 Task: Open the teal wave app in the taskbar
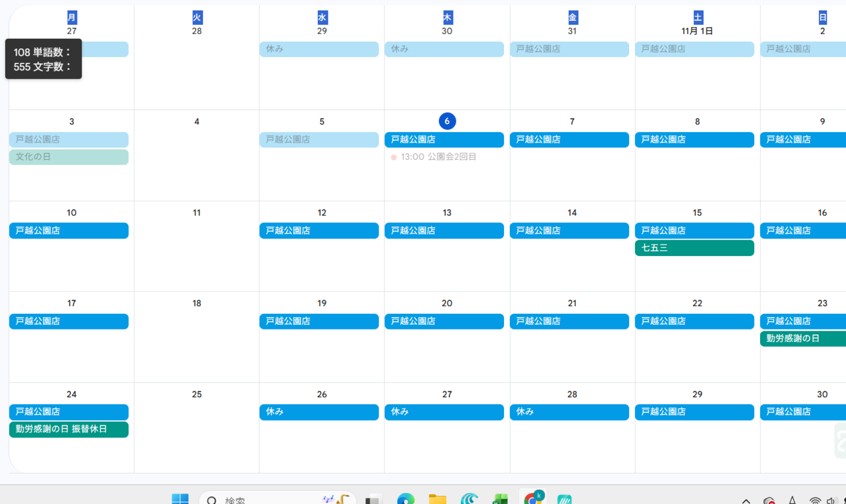469,499
